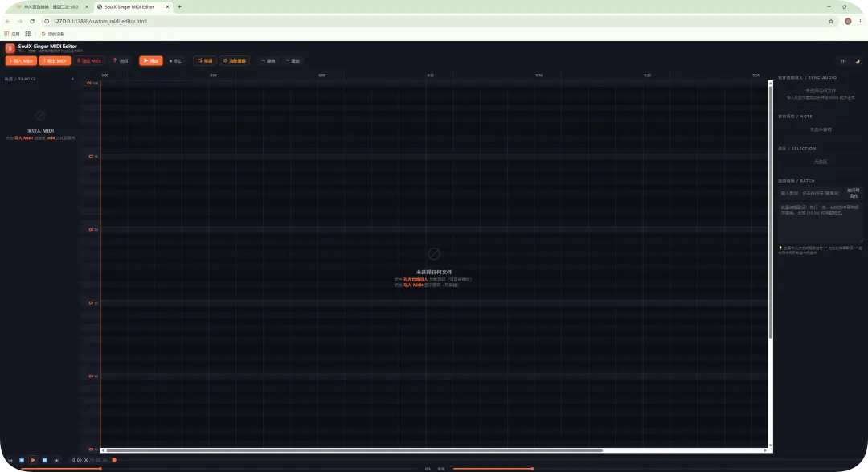Image resolution: width=868 pixels, height=472 pixels.
Task: Add a track with the plus icon
Action: (x=72, y=80)
